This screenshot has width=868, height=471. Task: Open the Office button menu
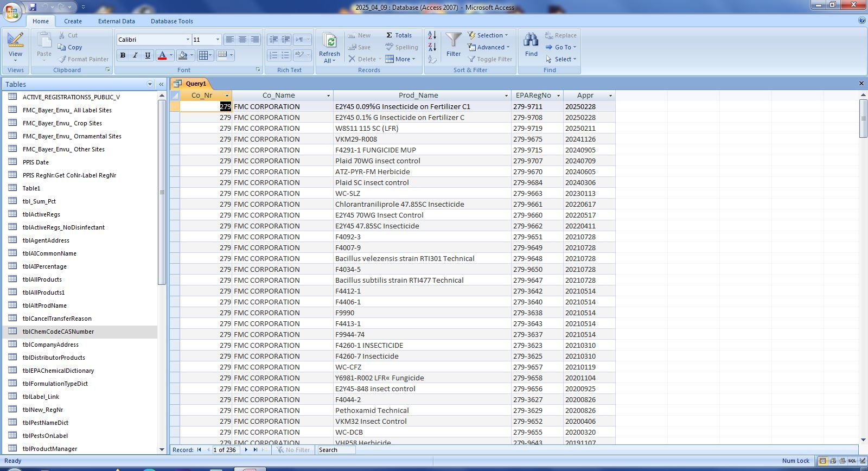pos(12,11)
